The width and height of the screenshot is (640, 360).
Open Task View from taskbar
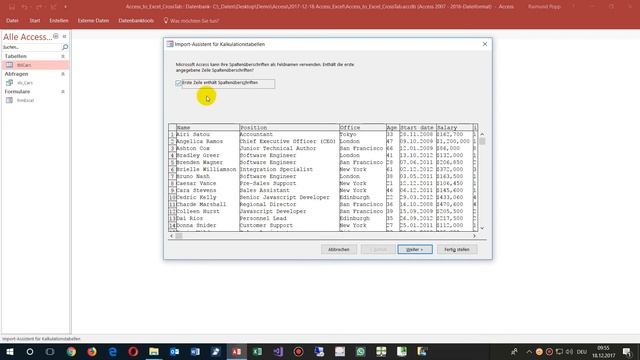point(50,351)
